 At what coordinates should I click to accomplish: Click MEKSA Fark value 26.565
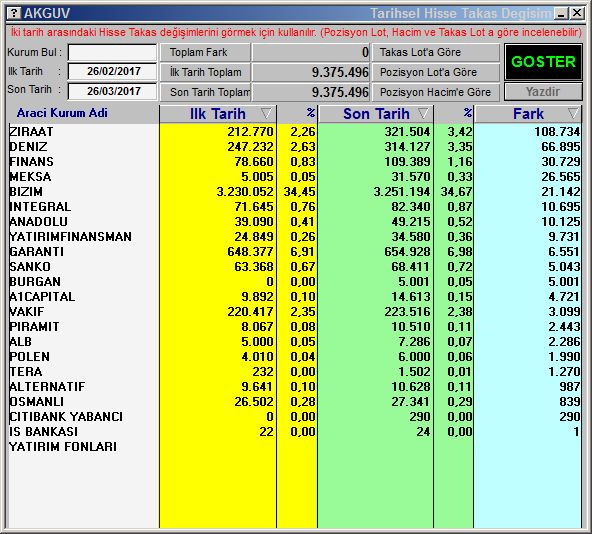561,176
